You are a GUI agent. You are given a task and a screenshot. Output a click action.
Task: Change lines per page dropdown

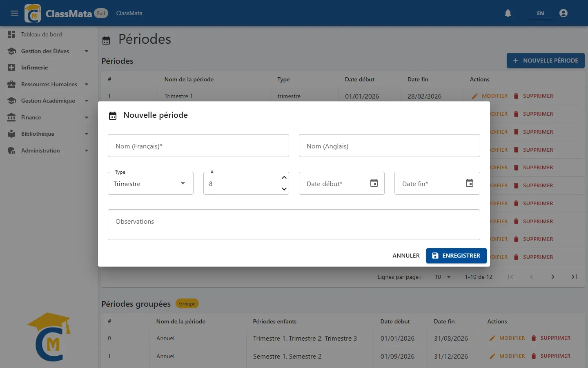443,277
